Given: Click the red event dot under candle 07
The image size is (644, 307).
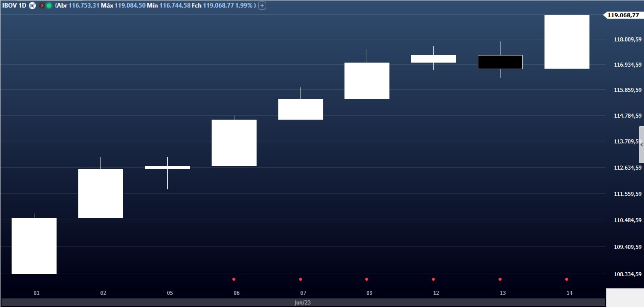Looking at the screenshot, I should point(301,279).
